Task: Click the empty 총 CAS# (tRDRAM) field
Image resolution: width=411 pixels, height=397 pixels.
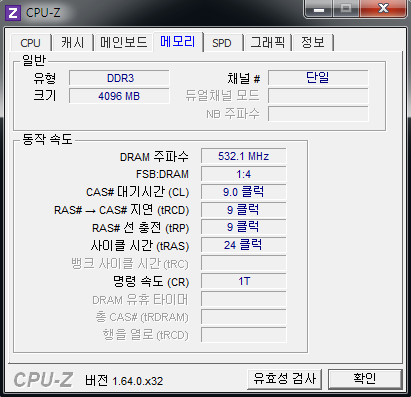Action: coord(244,317)
